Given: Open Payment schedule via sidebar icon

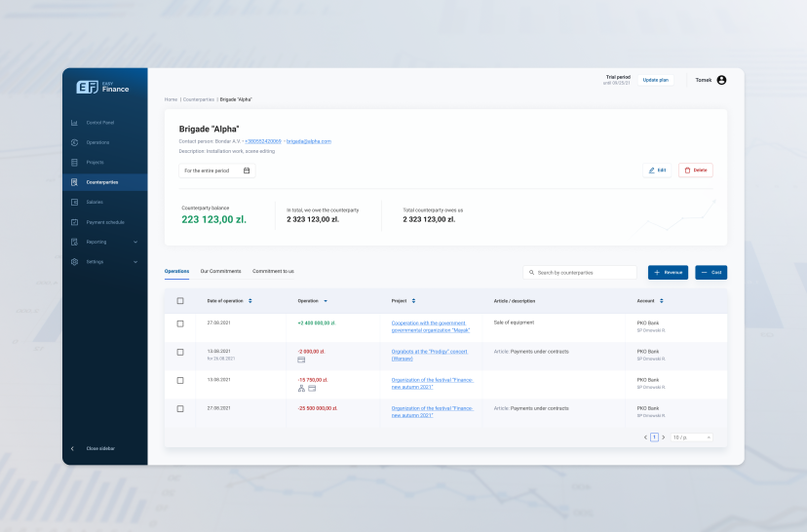Looking at the screenshot, I should (x=75, y=222).
